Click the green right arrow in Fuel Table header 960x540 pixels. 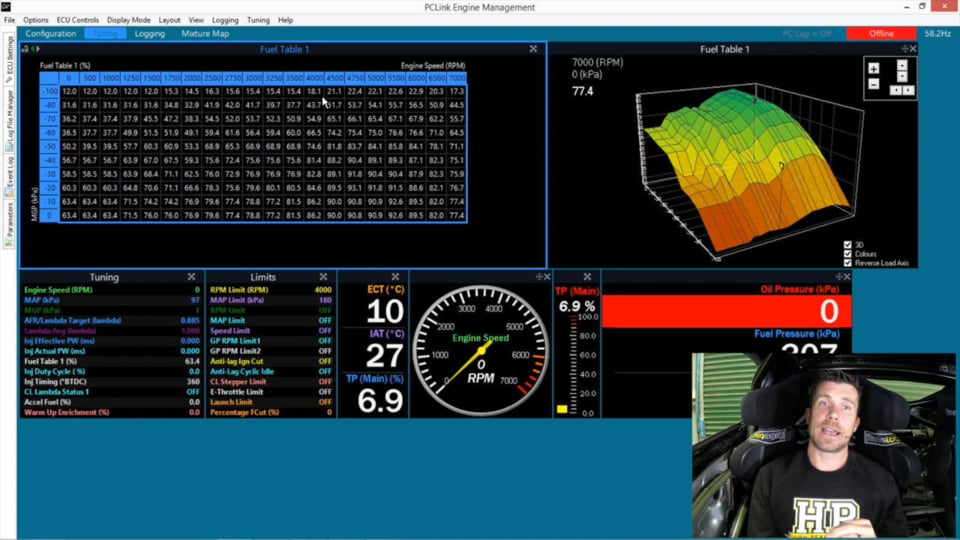tap(38, 49)
